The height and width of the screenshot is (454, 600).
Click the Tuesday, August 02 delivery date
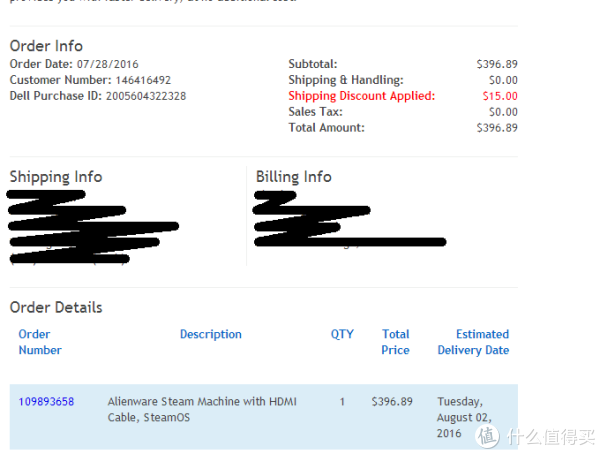(x=464, y=417)
